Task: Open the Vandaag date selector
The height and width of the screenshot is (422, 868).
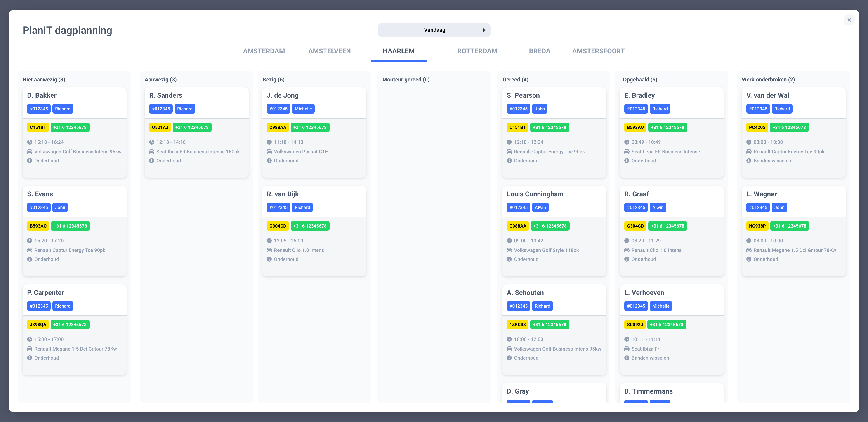Action: coord(434,30)
